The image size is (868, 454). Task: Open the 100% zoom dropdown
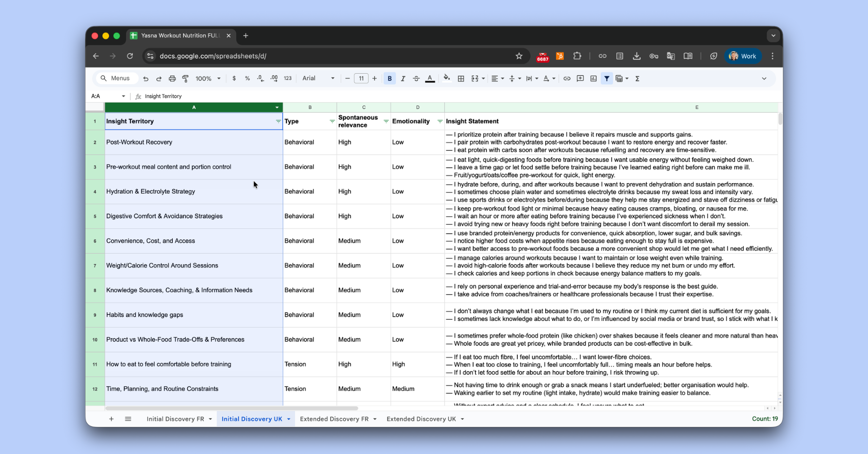[x=208, y=79]
